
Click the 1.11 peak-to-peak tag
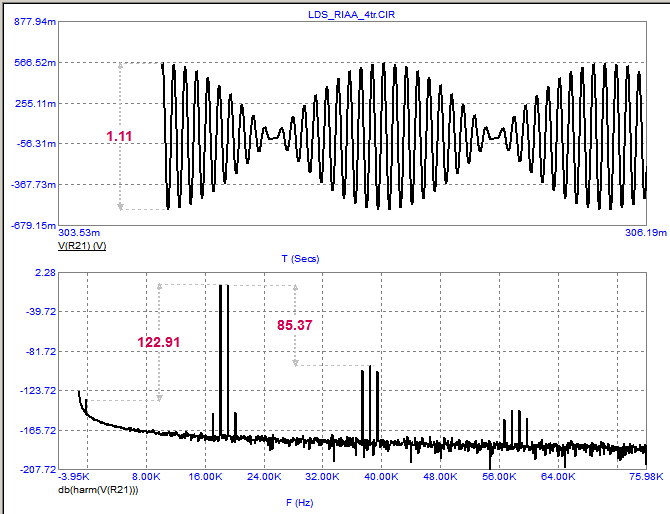119,136
